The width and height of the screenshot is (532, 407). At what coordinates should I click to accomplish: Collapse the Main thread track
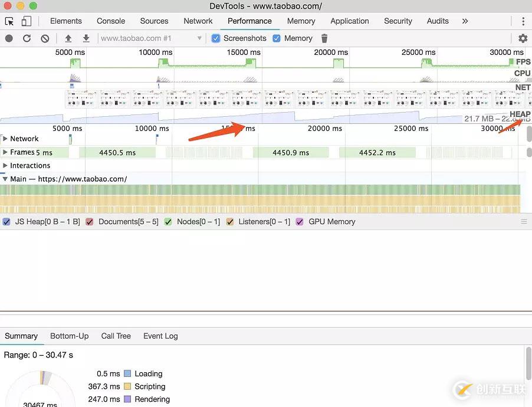point(5,179)
